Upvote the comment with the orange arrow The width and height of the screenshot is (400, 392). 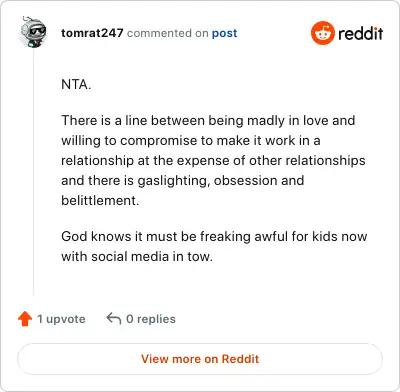[25, 319]
